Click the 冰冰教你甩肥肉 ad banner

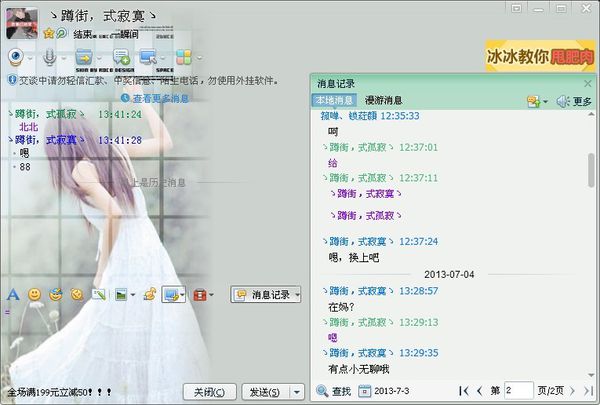click(x=540, y=56)
